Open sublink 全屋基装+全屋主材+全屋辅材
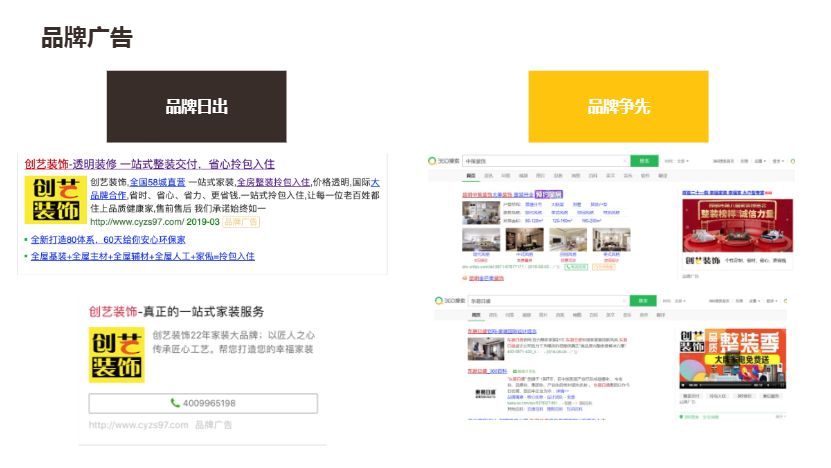The height and width of the screenshot is (468, 831). pos(143,257)
